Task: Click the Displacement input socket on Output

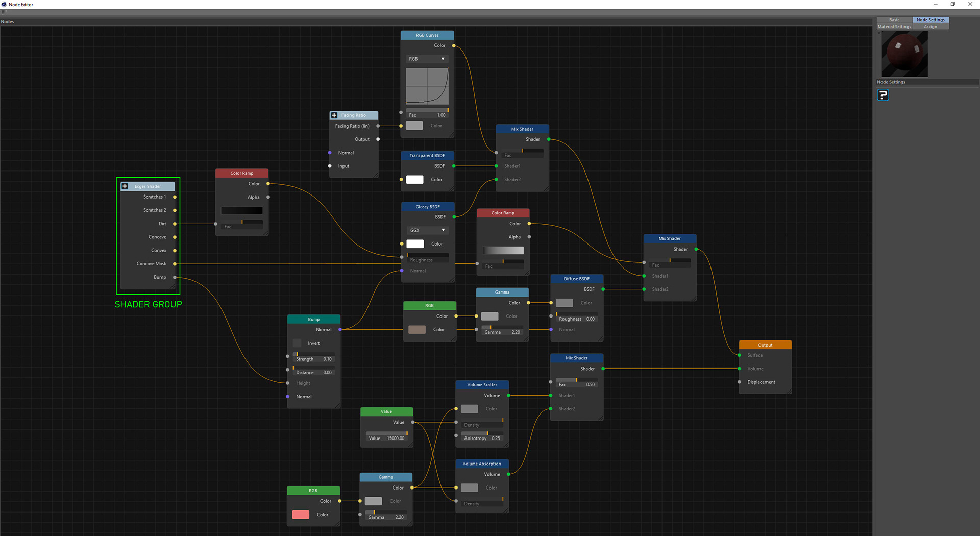Action: click(x=739, y=382)
